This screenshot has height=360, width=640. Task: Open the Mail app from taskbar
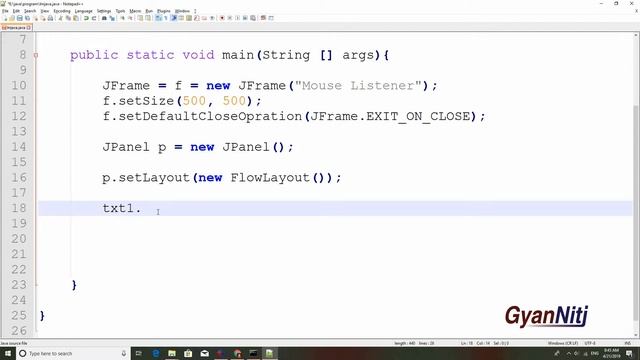pyautogui.click(x=204, y=353)
